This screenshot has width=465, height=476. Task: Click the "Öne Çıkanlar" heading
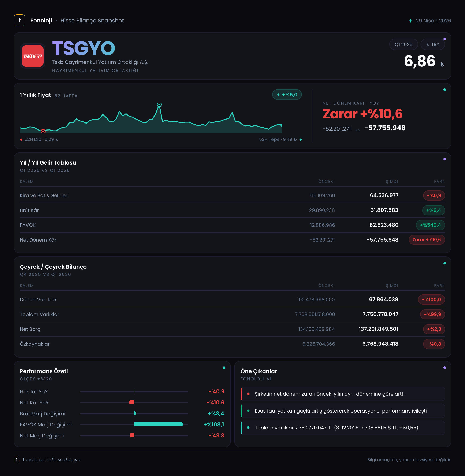coord(259,371)
